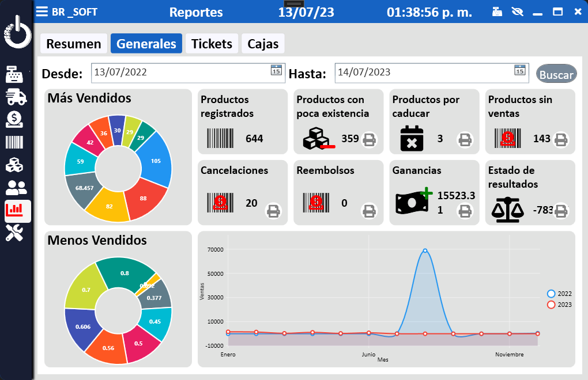Viewport: 588px width, 380px height.
Task: Expand the BR_SOFT hamburger menu
Action: 42,12
